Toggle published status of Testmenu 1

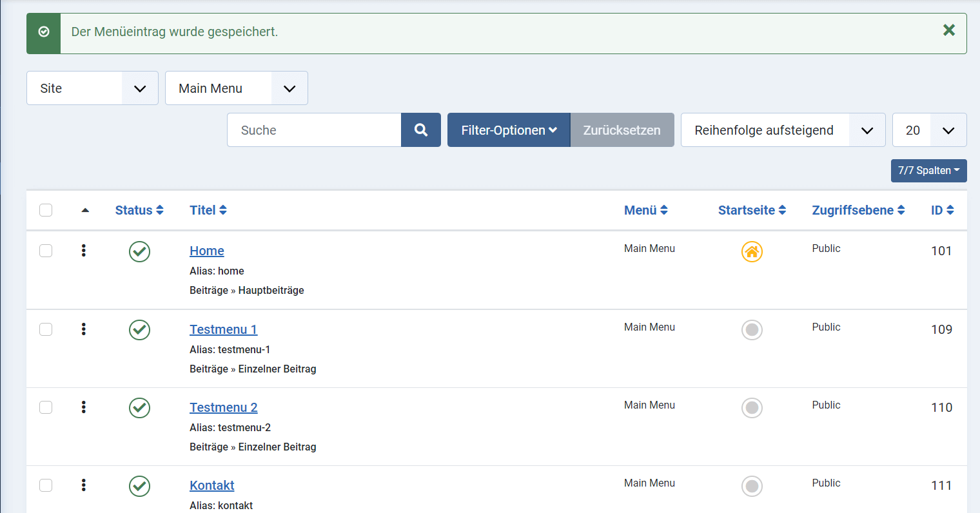[139, 330]
